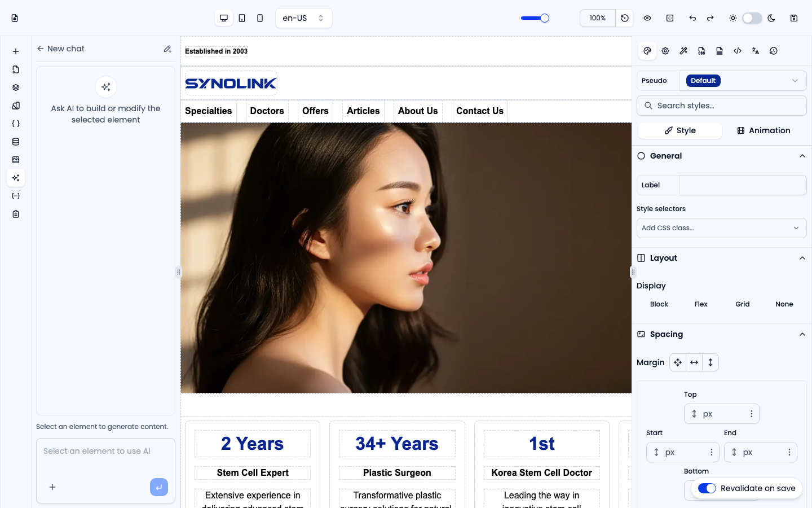Toggle the light/dark mode switch
The image size is (812, 508).
point(752,18)
